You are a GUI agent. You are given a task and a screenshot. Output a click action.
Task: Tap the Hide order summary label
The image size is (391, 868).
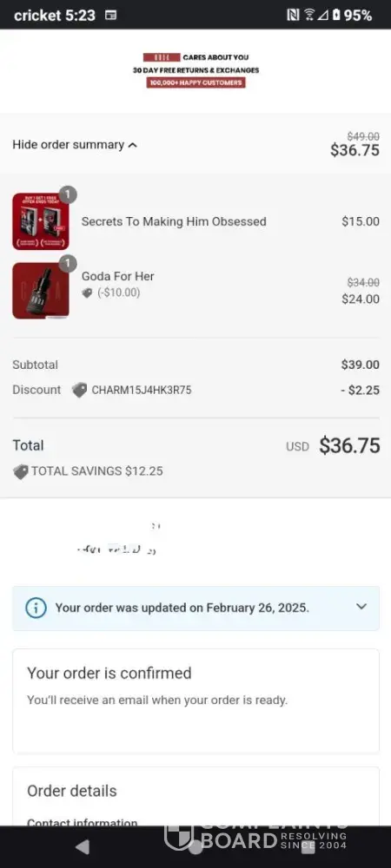coord(68,145)
